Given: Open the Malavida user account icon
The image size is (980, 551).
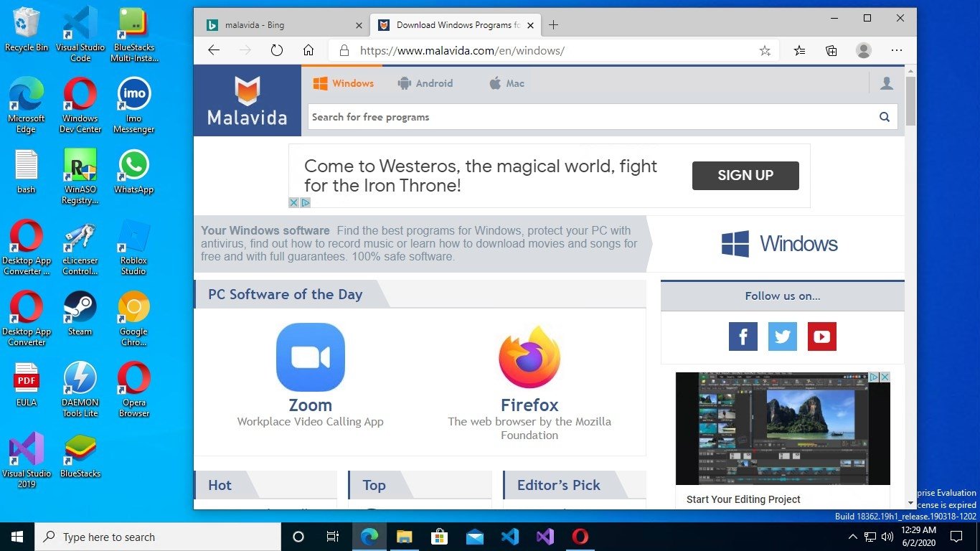Looking at the screenshot, I should (887, 83).
